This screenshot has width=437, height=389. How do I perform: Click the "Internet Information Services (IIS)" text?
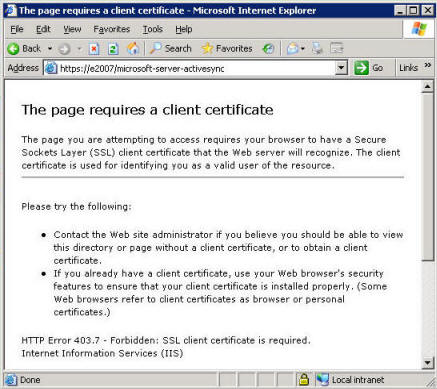[x=102, y=353]
